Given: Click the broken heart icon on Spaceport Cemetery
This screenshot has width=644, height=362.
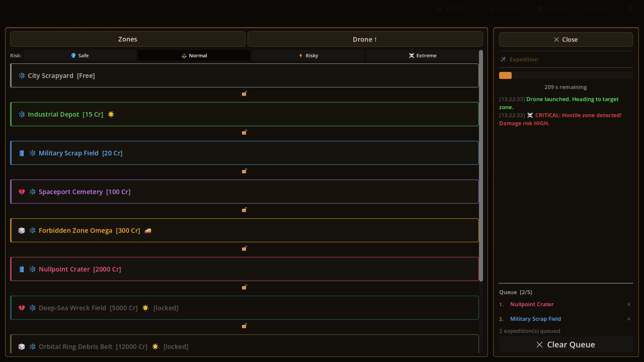Looking at the screenshot, I should 22,192.
